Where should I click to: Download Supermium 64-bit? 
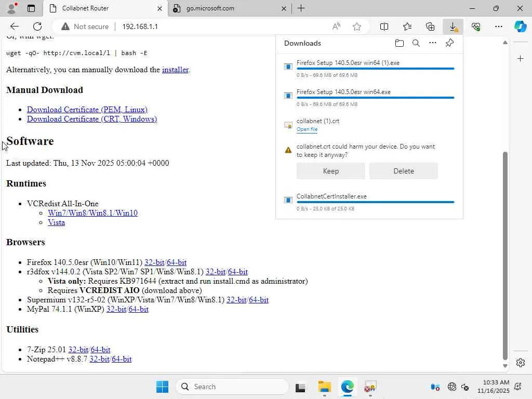pos(259,300)
